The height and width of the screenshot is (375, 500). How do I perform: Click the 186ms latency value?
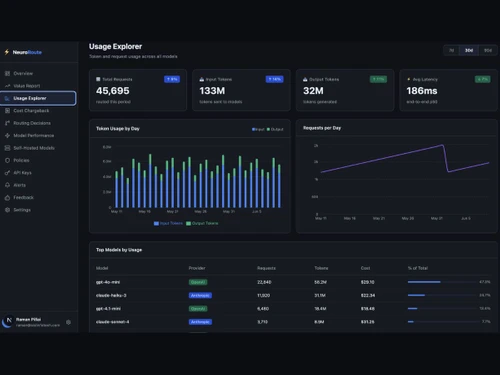point(422,91)
